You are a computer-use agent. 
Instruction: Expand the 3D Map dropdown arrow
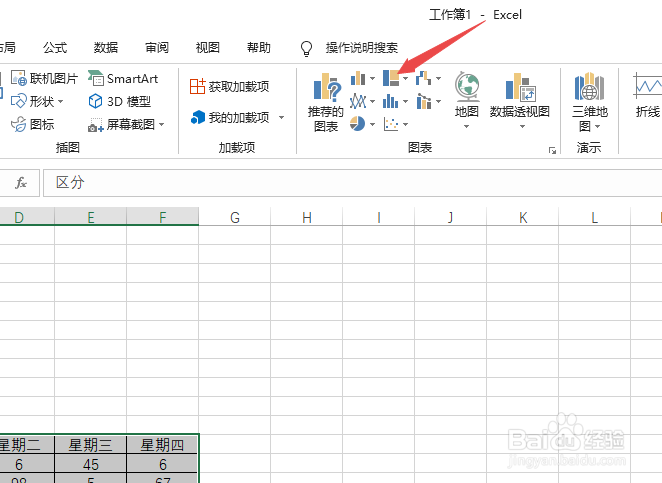[x=597, y=126]
